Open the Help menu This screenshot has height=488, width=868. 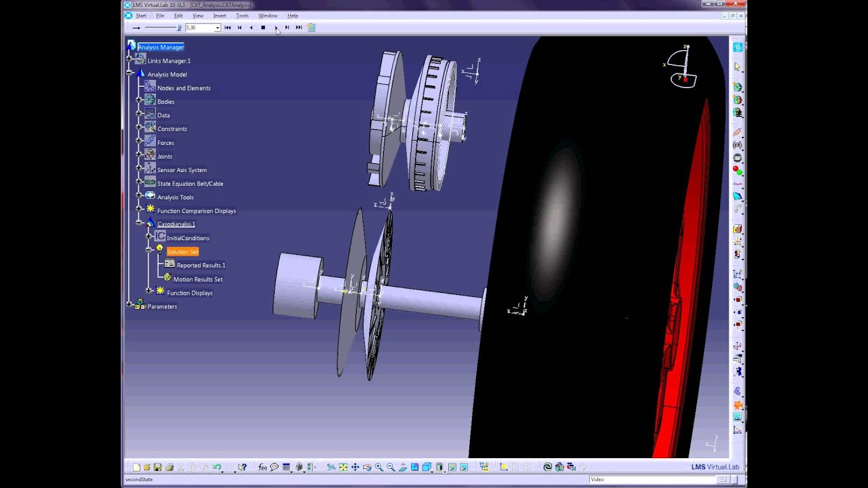(293, 16)
